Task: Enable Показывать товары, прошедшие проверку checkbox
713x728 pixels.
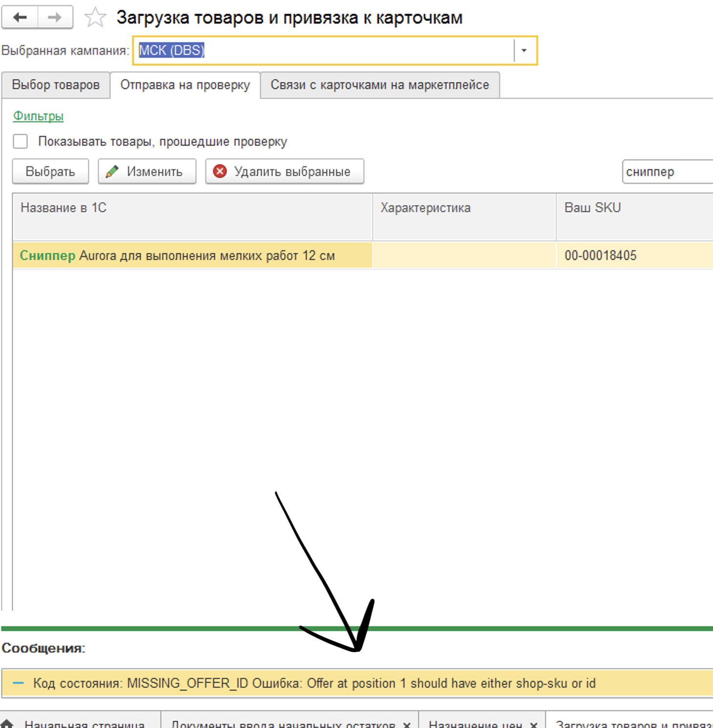Action: click(x=21, y=142)
